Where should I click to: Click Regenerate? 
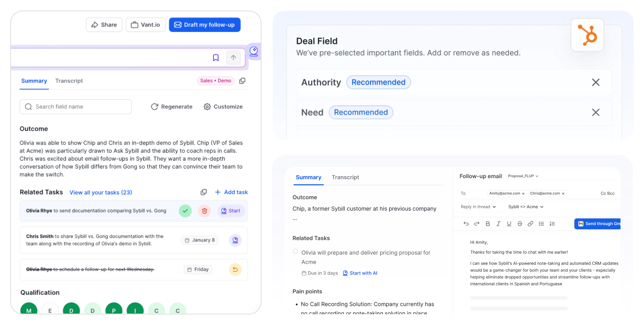(x=172, y=107)
